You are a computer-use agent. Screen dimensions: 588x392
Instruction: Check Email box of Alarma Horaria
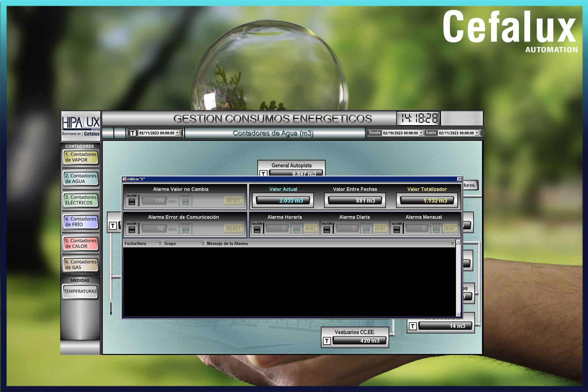[297, 230]
